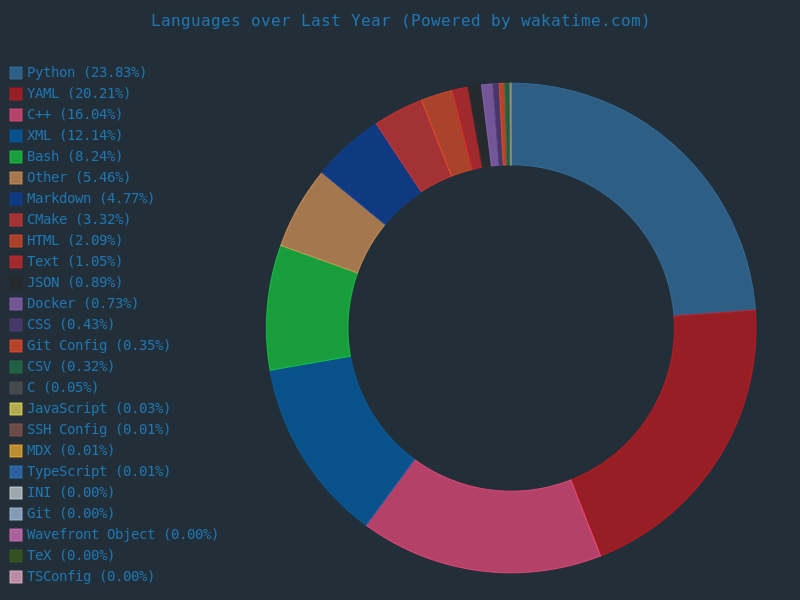The height and width of the screenshot is (600, 800).
Task: Toggle the XML (12.14%) legend label
Action: tap(74, 136)
